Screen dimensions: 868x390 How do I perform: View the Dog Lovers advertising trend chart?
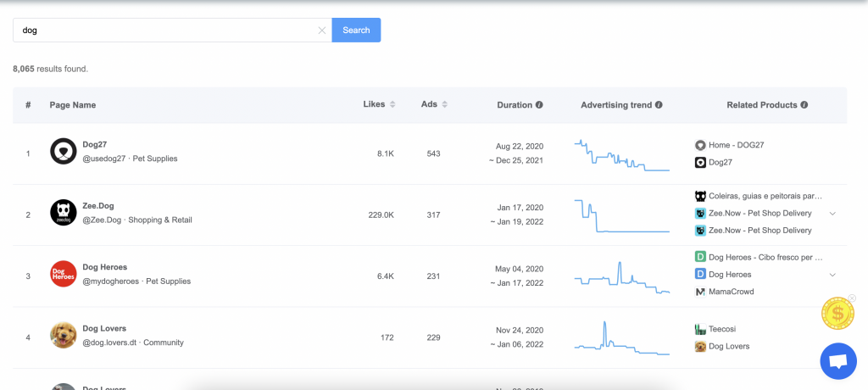pyautogui.click(x=622, y=338)
